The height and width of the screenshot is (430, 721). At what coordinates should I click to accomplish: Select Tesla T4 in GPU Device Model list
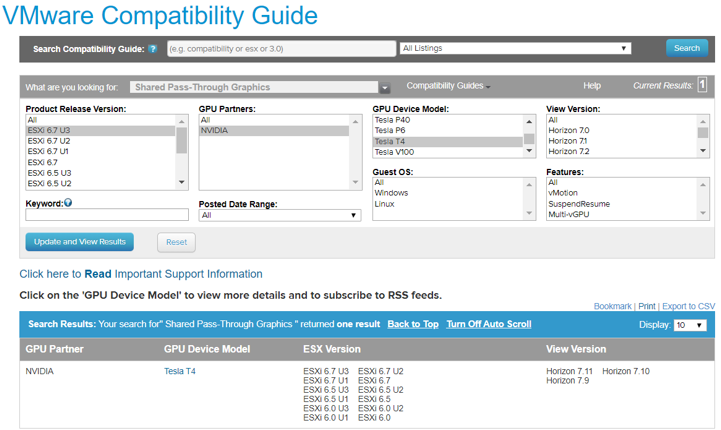coord(448,142)
